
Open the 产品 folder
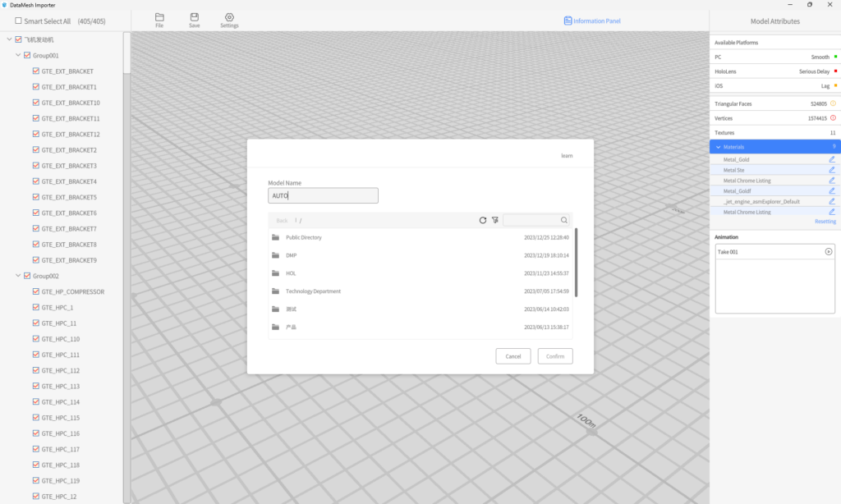[x=420, y=327]
